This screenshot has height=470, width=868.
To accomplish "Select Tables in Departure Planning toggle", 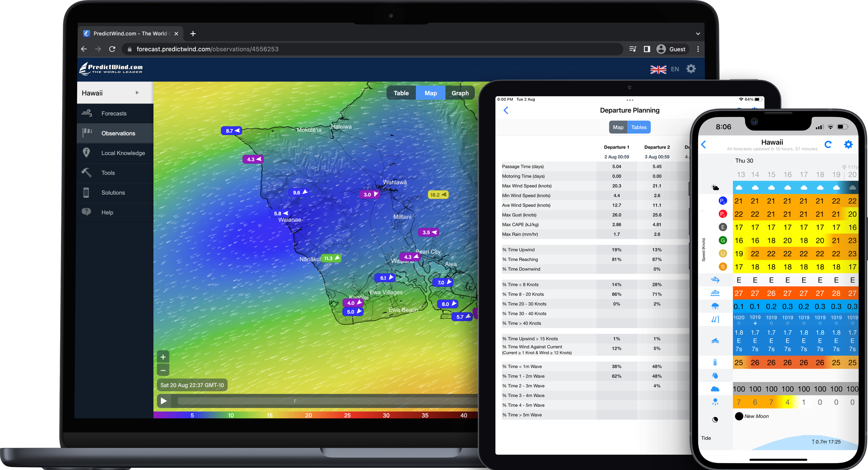I will 639,127.
